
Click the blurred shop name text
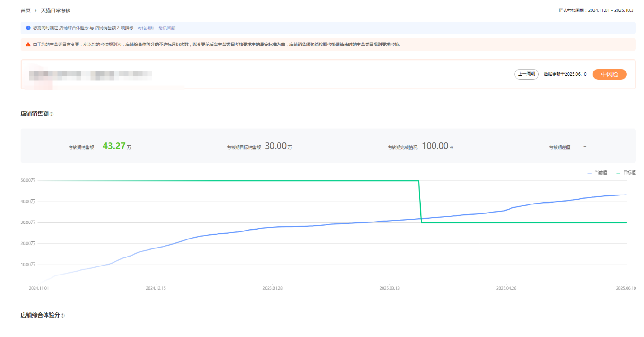point(90,75)
